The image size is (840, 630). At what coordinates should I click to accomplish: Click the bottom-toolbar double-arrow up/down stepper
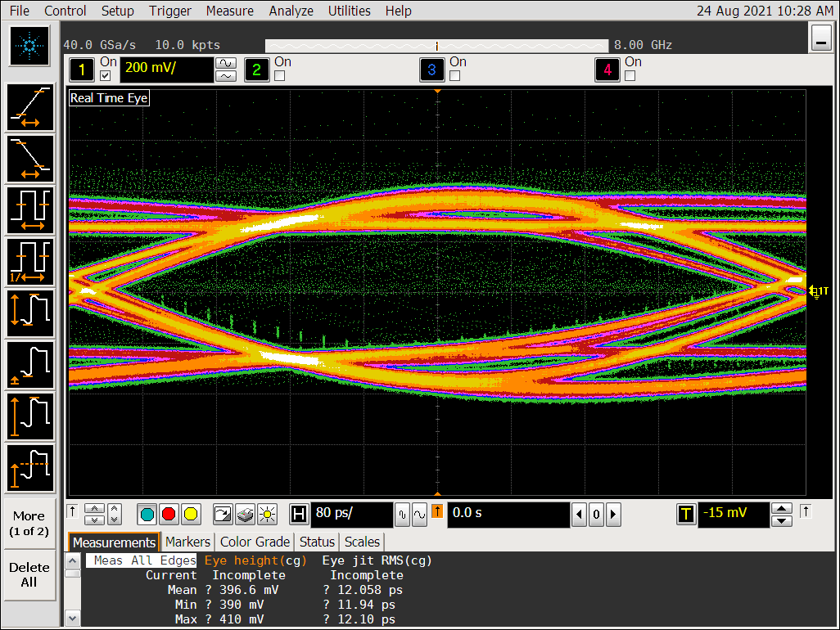click(94, 515)
